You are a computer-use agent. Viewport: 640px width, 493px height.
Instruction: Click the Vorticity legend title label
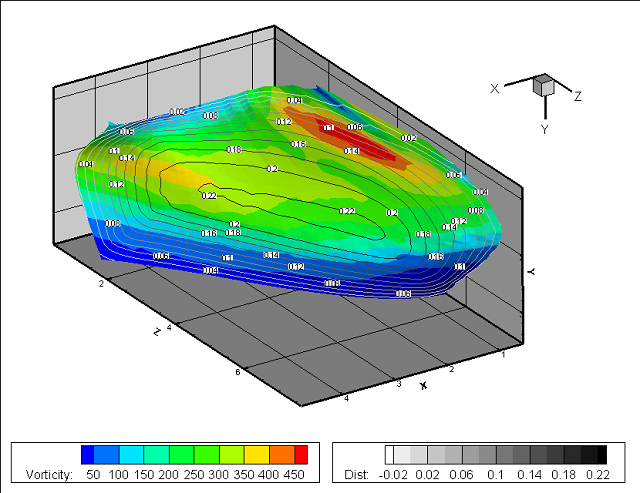pos(45,473)
